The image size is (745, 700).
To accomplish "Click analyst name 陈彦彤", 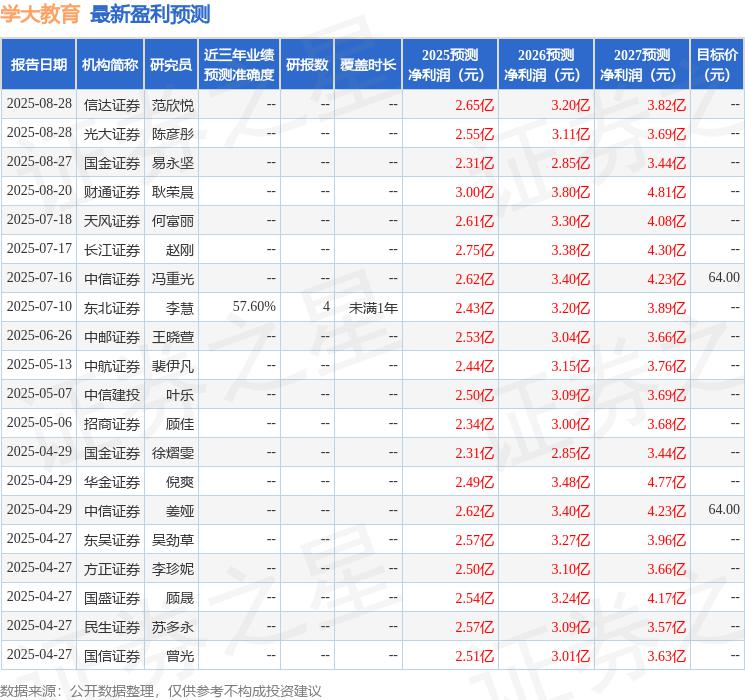I will [173, 134].
